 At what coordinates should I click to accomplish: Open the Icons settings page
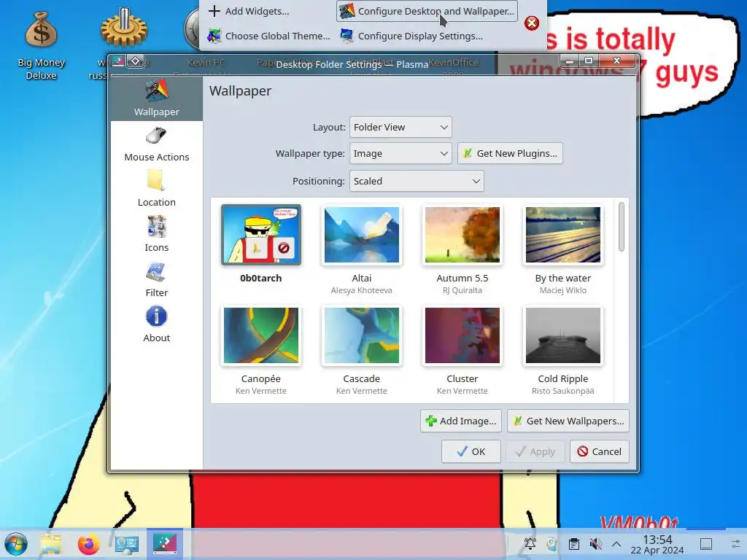[x=156, y=234]
